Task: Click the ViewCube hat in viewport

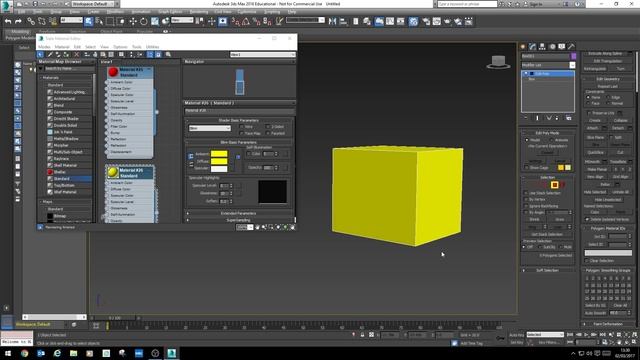Action: 498,62
